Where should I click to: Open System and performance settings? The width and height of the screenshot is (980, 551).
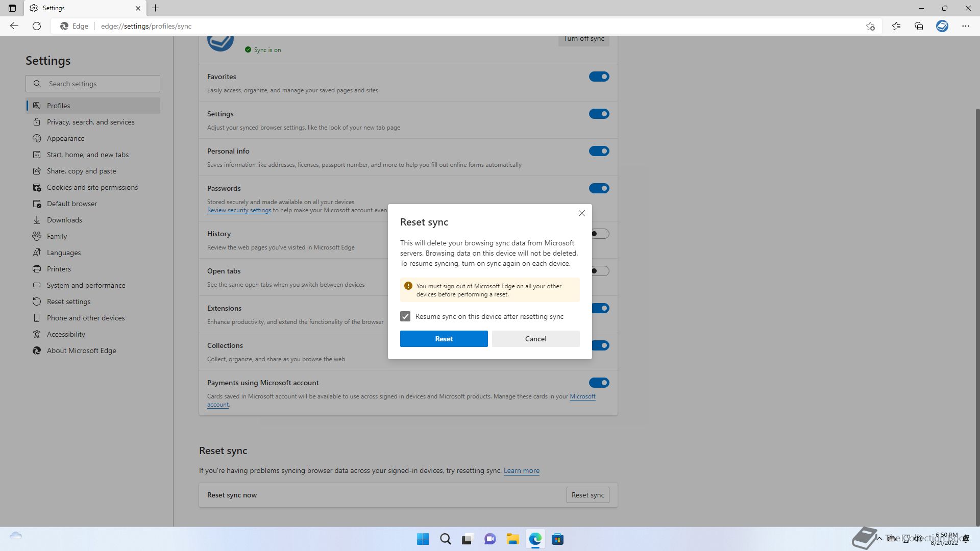click(93, 285)
